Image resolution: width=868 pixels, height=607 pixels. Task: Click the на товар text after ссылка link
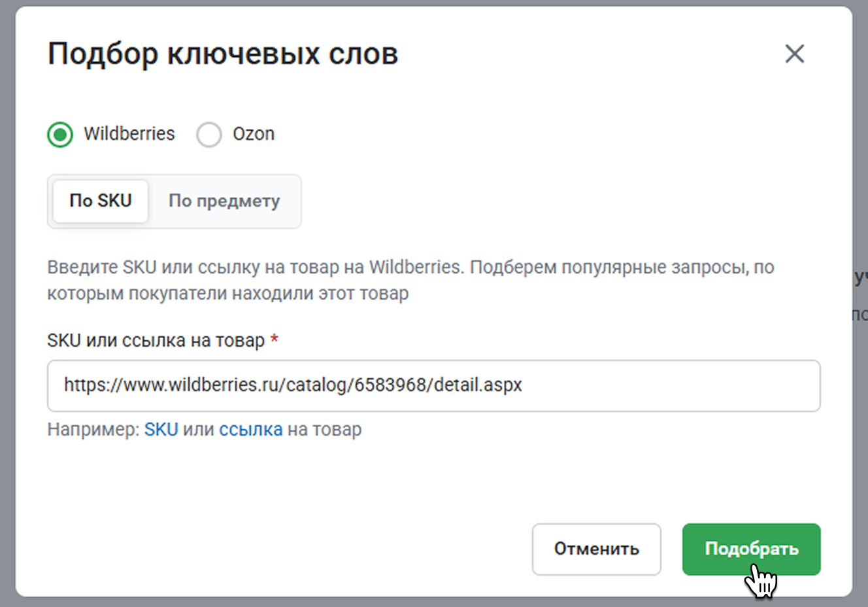tap(324, 430)
